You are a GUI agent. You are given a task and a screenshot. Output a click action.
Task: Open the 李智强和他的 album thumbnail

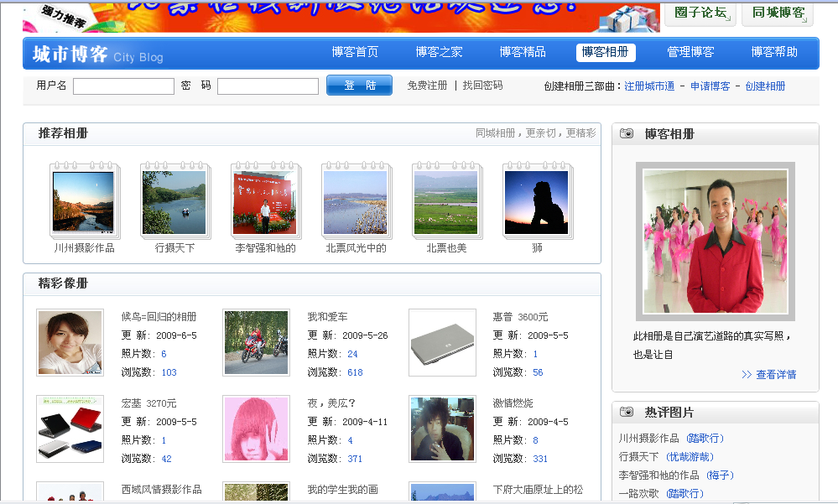click(x=265, y=200)
